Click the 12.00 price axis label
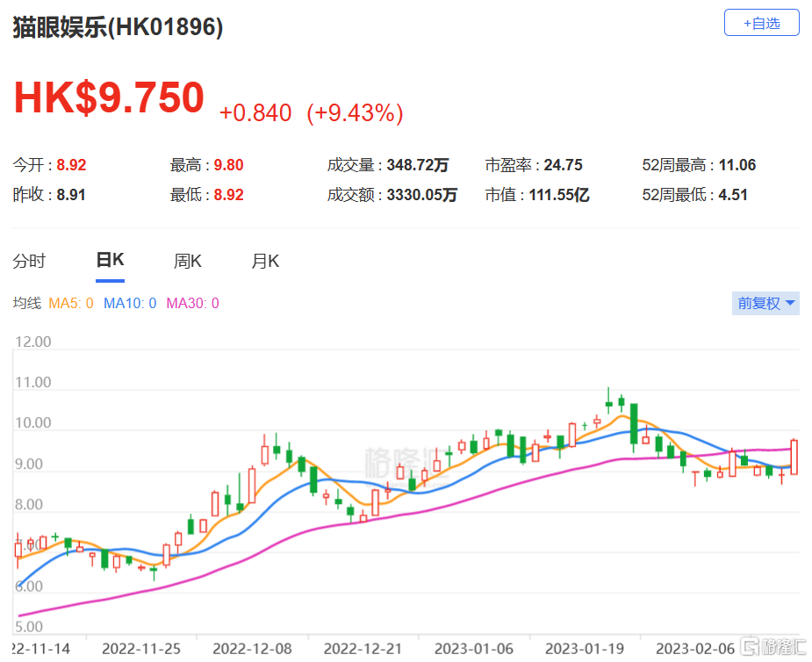 (33, 342)
